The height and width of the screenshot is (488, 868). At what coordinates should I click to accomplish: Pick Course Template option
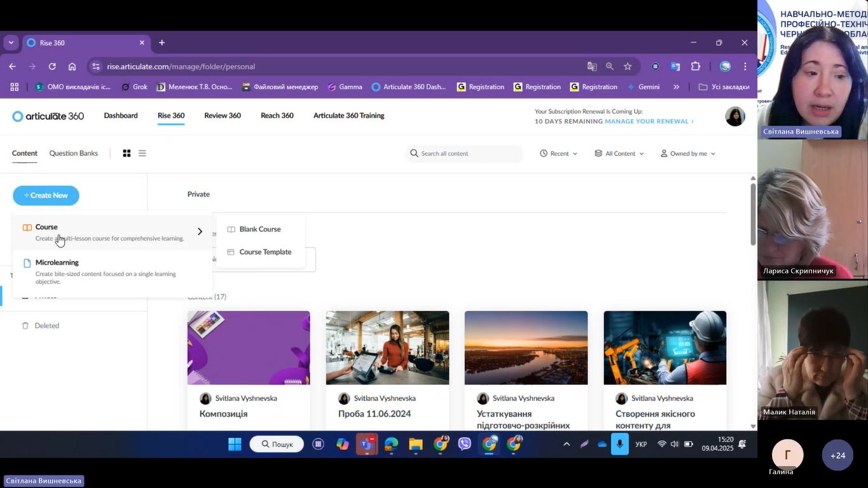[x=265, y=252]
